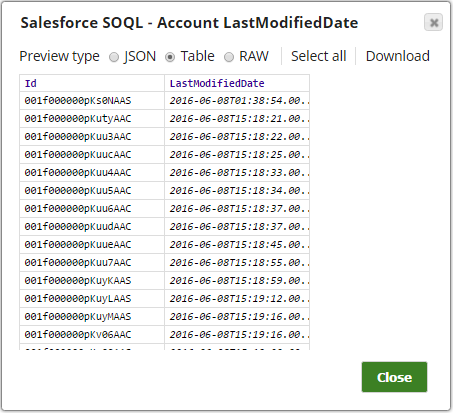Screen dimensions: 453x413
Task: Click date in the 001f000000pKv06AAC row
Action: point(237,335)
